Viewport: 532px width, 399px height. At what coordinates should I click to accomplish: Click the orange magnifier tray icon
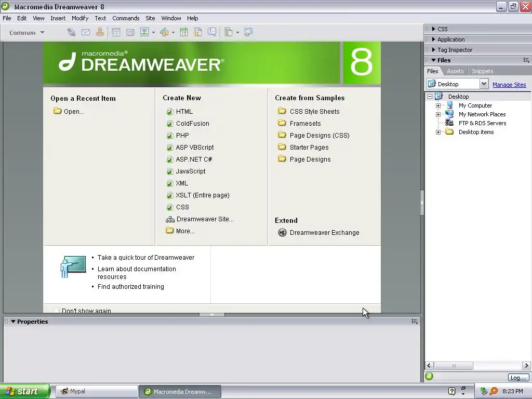click(494, 391)
